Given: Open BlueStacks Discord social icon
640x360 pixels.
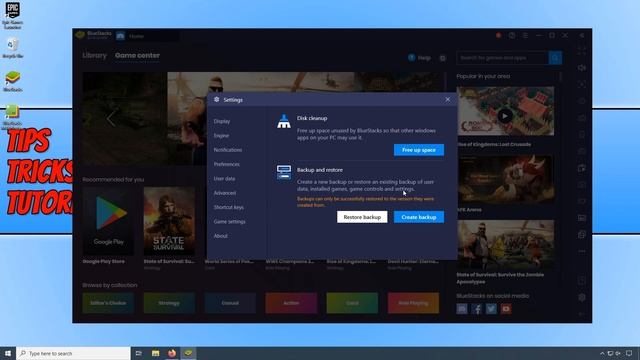Looking at the screenshot, I should click(462, 309).
